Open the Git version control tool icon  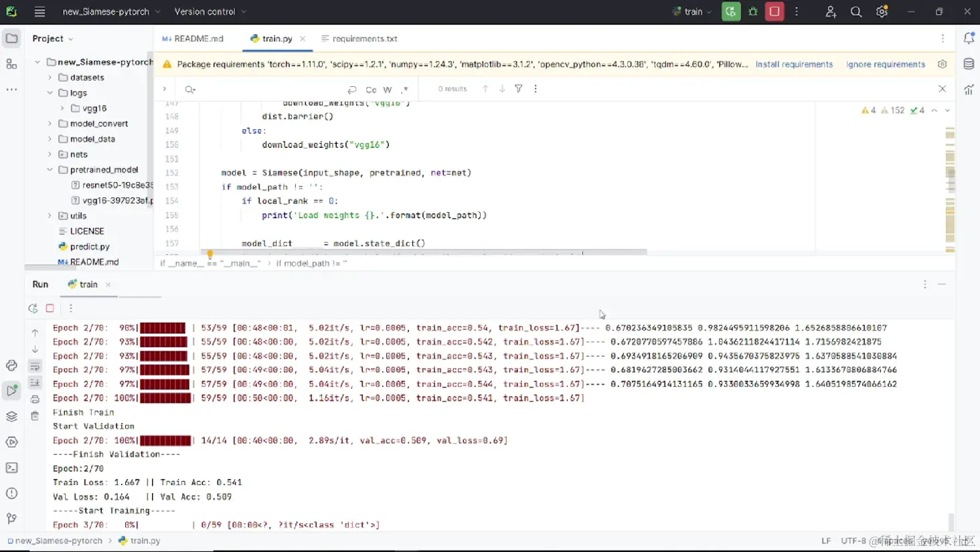(11, 519)
